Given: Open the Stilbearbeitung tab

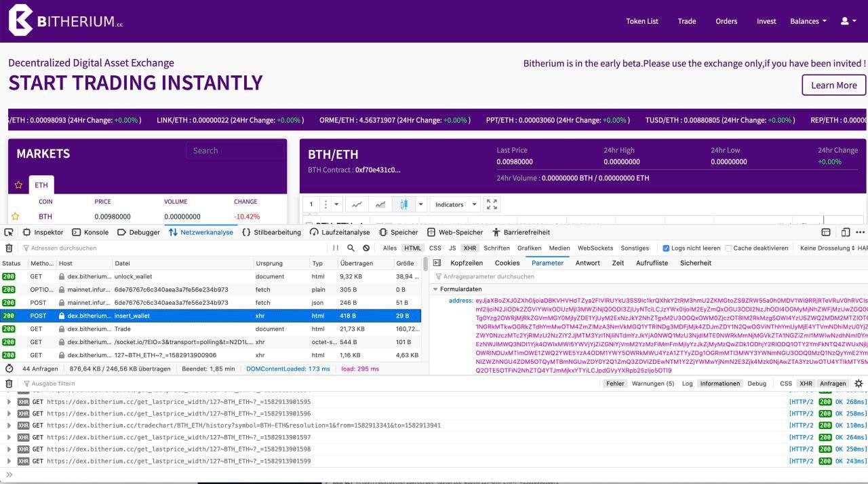Looking at the screenshot, I should coord(271,232).
